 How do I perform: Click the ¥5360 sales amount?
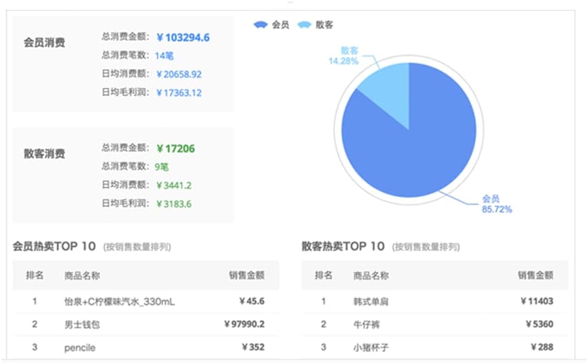(540, 324)
